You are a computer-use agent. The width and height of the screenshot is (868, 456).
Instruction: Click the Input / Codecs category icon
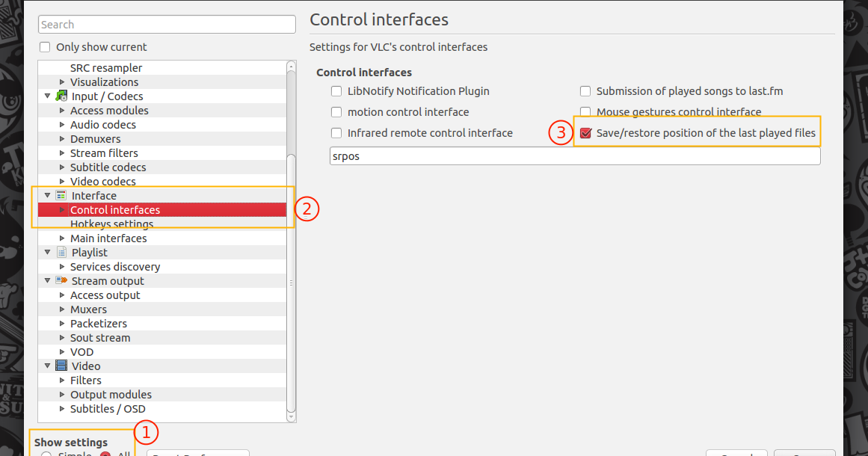coord(60,96)
